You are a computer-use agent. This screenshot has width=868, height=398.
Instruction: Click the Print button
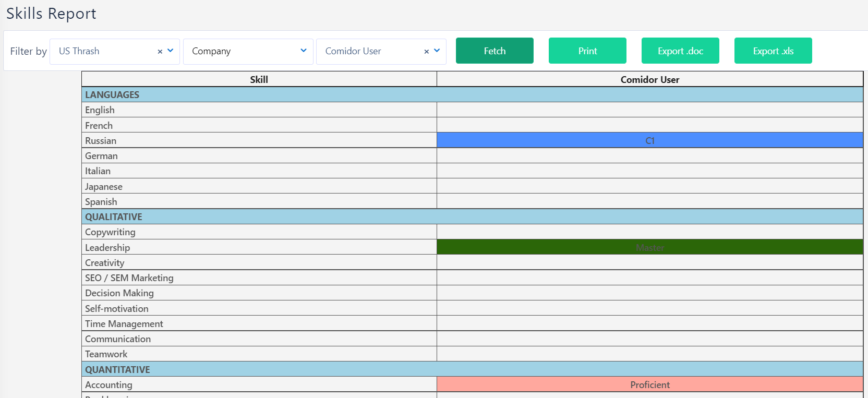point(587,51)
